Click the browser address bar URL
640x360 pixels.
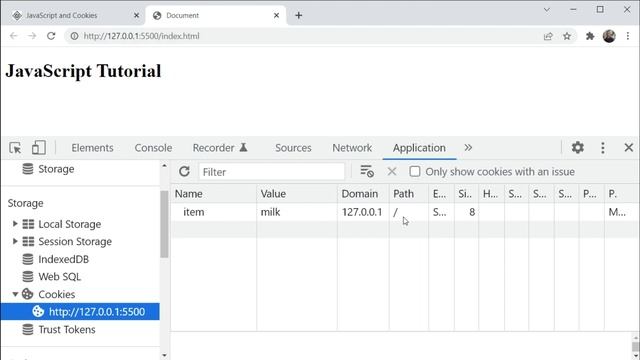click(x=141, y=36)
